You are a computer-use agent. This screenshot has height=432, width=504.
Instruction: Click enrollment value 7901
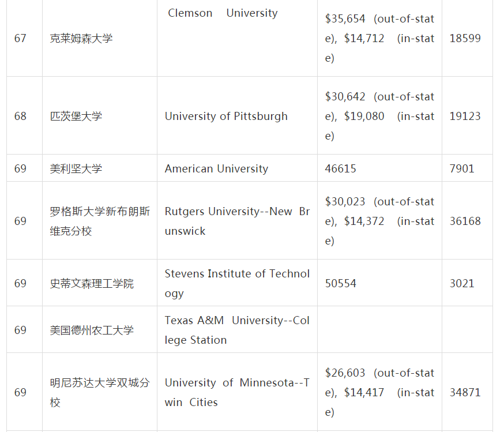(x=462, y=168)
